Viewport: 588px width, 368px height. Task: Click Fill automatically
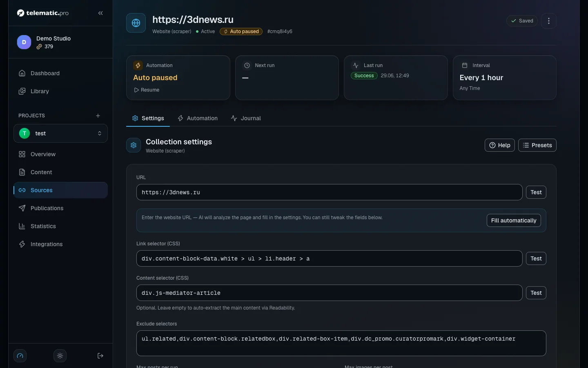pyautogui.click(x=514, y=220)
